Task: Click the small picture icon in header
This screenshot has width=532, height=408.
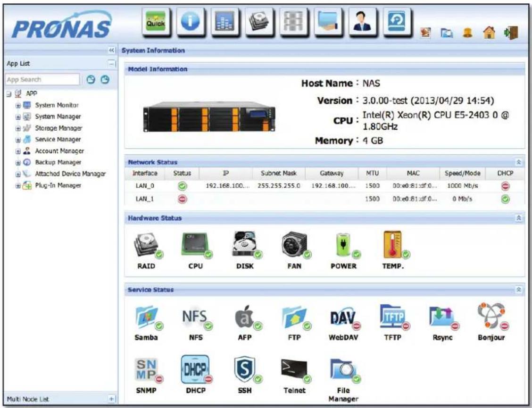Action: pos(425,33)
